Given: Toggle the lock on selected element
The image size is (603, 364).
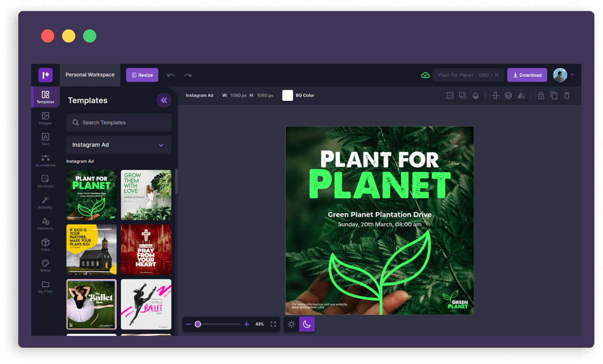Looking at the screenshot, I should click(541, 96).
